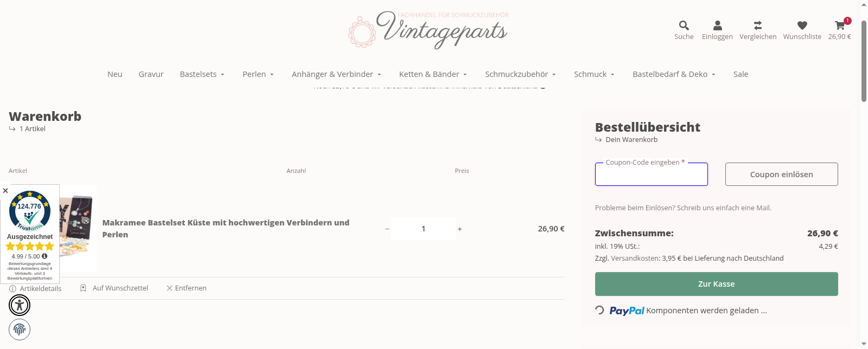Click the Coupon einlösen button
Screen dimensions: 868x349
point(781,174)
